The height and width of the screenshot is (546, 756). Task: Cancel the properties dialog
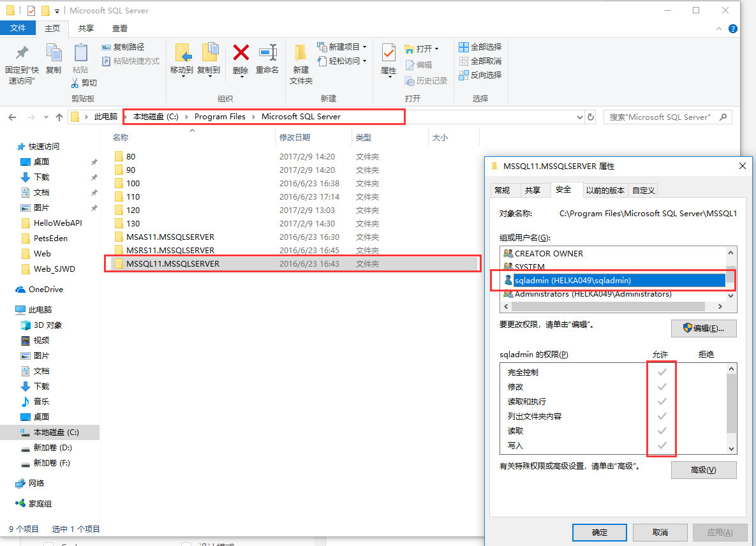point(660,533)
